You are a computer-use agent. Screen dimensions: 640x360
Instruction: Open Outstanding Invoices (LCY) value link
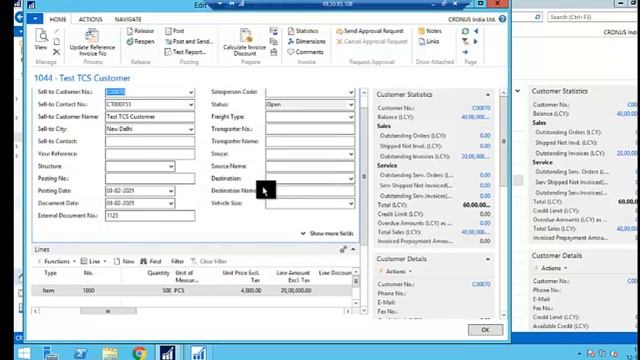476,157
